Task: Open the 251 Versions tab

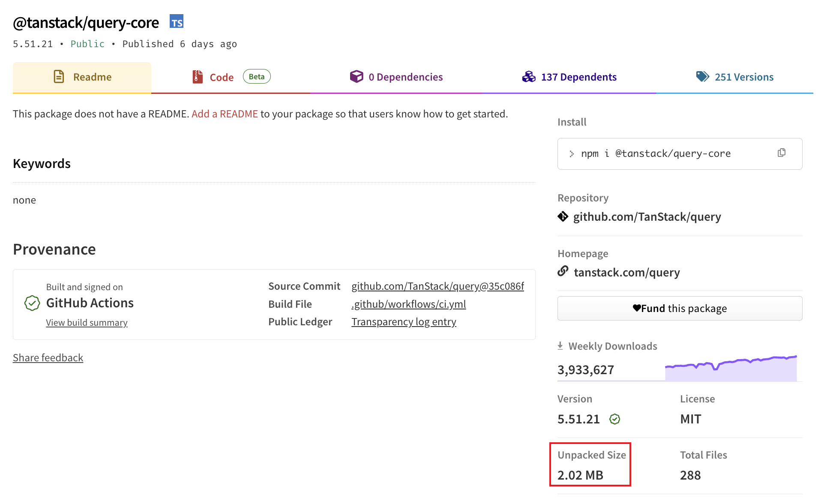Action: click(x=734, y=77)
